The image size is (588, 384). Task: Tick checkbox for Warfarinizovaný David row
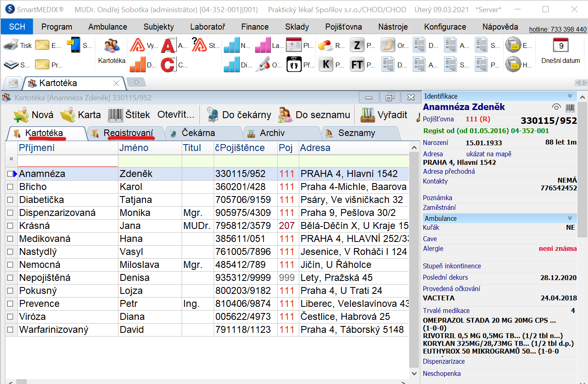10,330
